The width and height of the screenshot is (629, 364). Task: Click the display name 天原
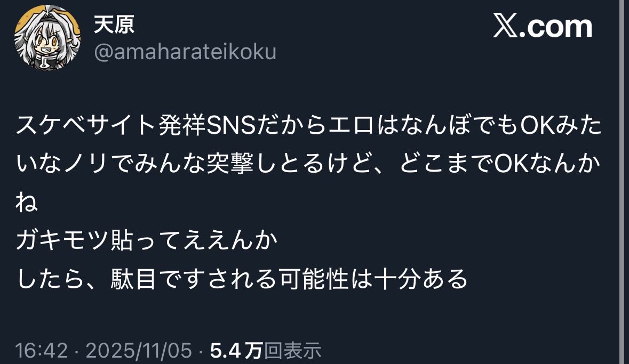114,24
